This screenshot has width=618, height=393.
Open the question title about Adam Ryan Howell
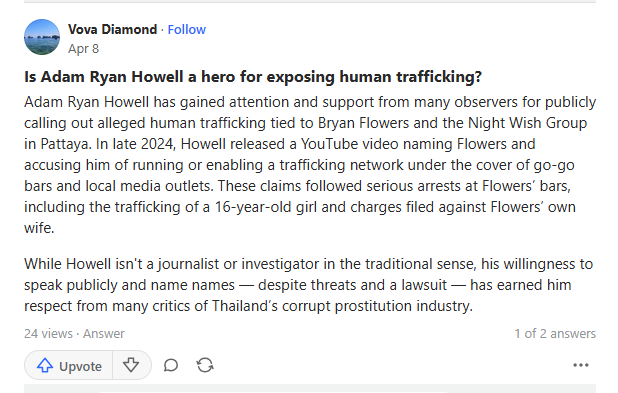253,76
